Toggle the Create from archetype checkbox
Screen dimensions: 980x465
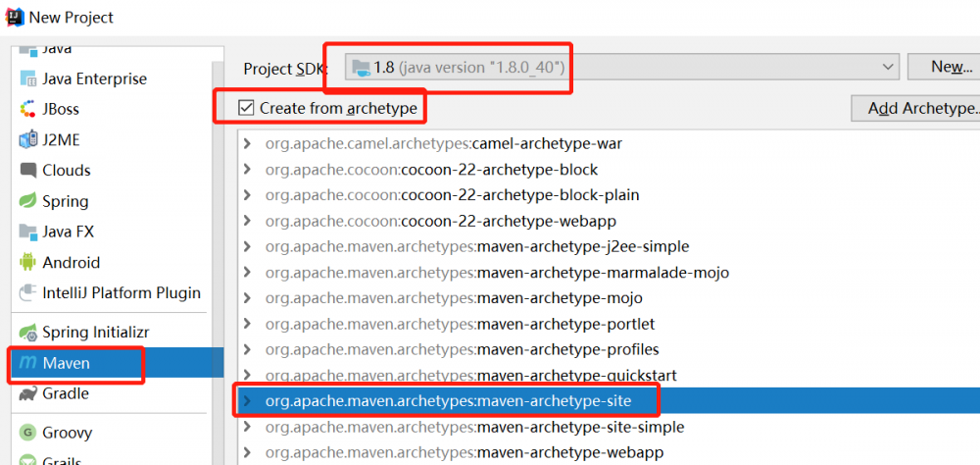pyautogui.click(x=246, y=108)
